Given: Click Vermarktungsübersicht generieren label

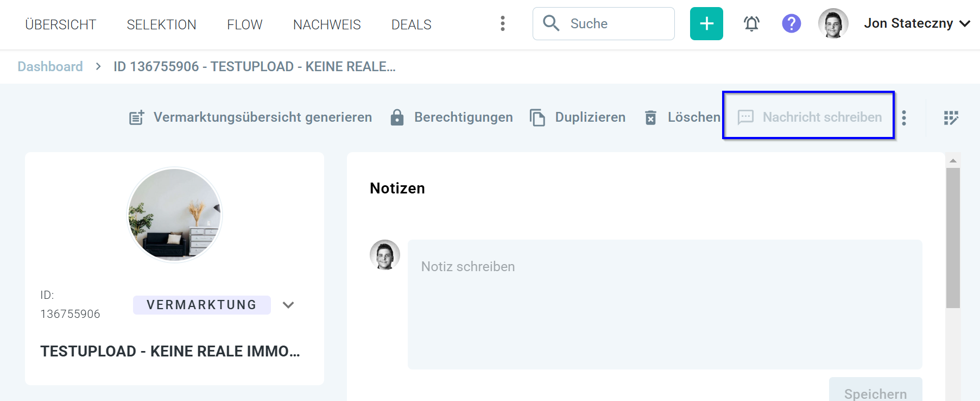Looking at the screenshot, I should (263, 117).
